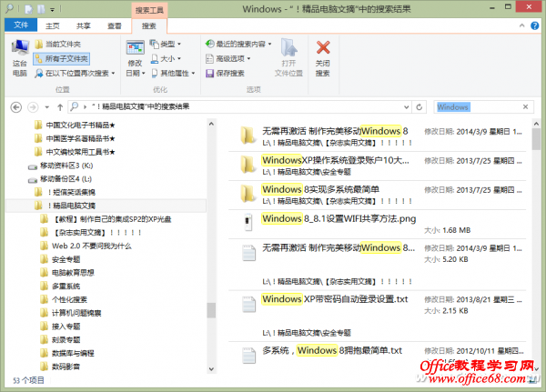
Task: Select Windows 8_8.1设置WIFI共享方法.png file
Action: pos(377,225)
